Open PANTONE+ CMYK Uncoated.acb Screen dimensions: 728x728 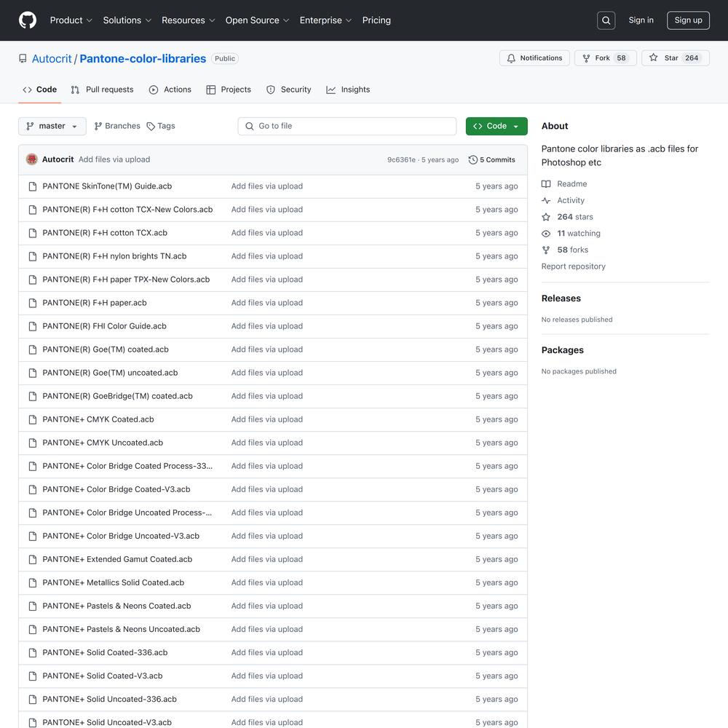coord(103,443)
